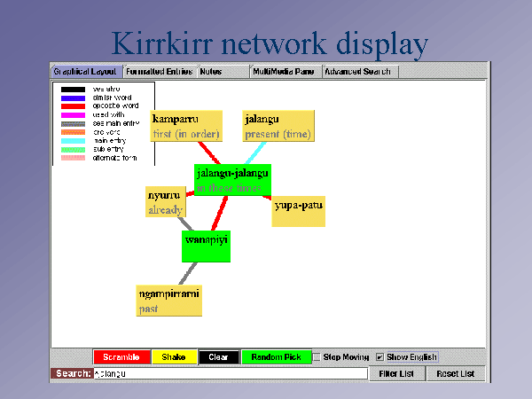Go to the Advanced Search tab
This screenshot has height=399, width=532.
click(359, 71)
